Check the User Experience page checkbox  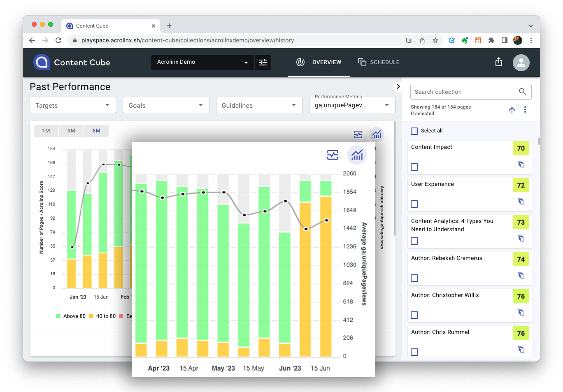pos(414,204)
